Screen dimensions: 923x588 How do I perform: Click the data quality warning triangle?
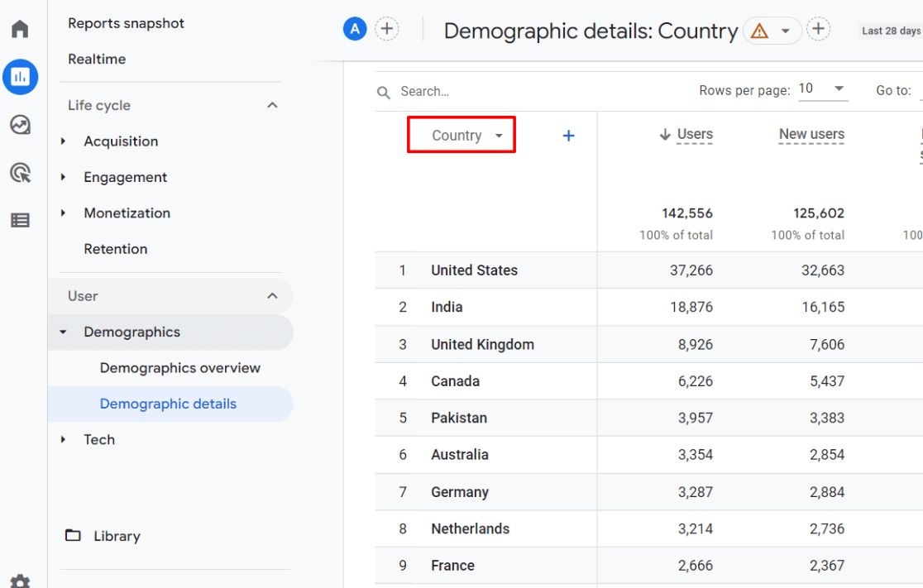pyautogui.click(x=760, y=31)
